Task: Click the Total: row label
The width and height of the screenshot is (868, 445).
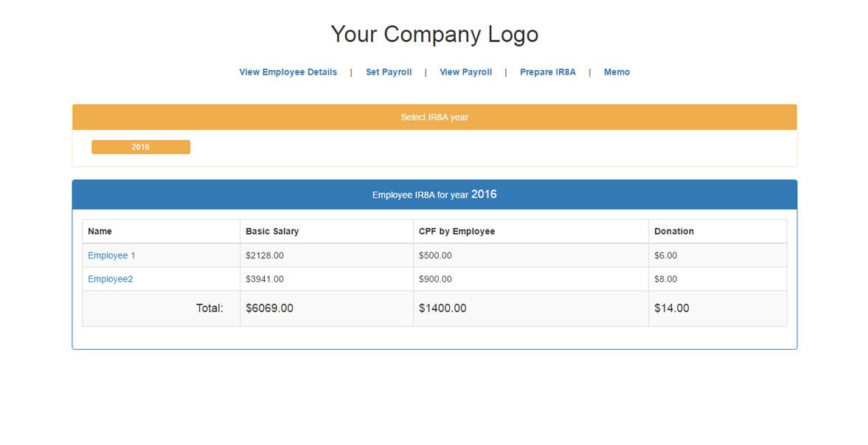Action: 209,308
